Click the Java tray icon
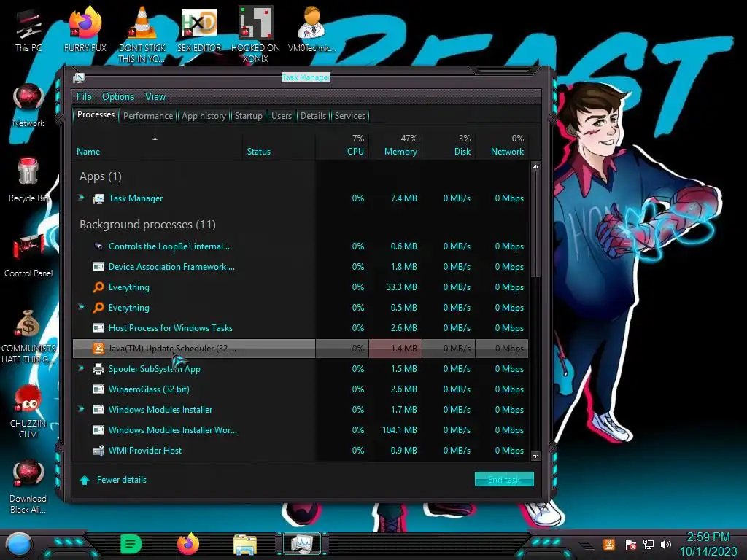Screen dimensions: 747x560 (609, 544)
